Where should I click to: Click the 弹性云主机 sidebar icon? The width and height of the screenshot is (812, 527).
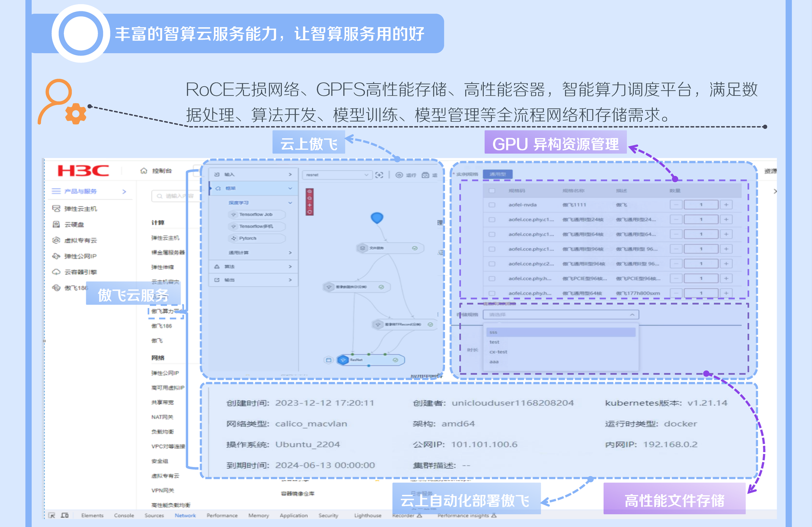click(56, 208)
